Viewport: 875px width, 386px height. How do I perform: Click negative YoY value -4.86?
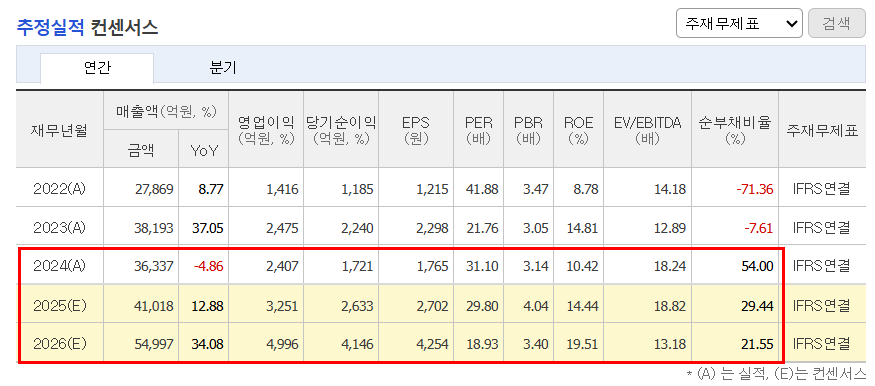pyautogui.click(x=208, y=267)
